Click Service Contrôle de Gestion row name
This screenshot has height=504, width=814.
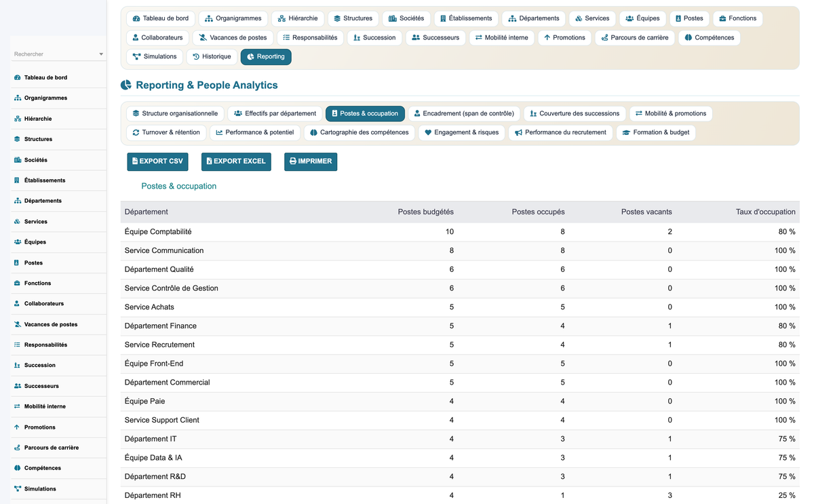point(172,288)
